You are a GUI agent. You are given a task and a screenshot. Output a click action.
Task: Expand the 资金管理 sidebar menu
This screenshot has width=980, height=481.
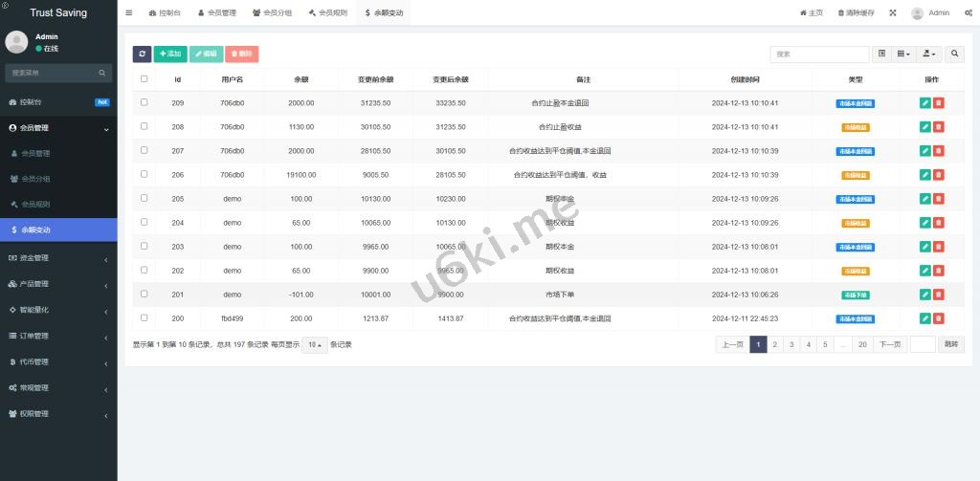coord(58,257)
